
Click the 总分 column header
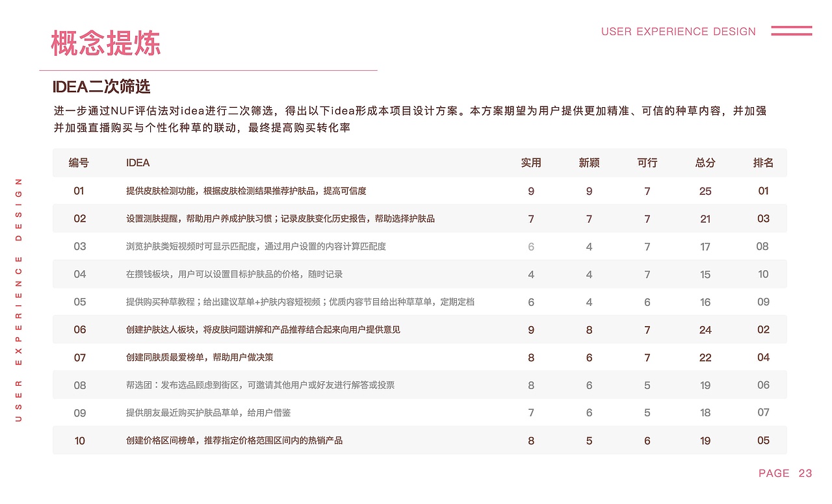pos(705,163)
